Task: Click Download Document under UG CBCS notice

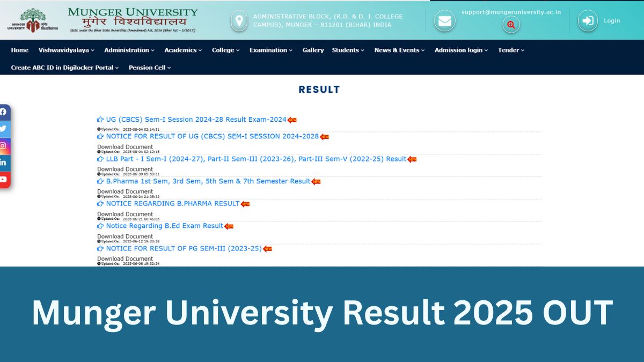Action: click(x=125, y=147)
